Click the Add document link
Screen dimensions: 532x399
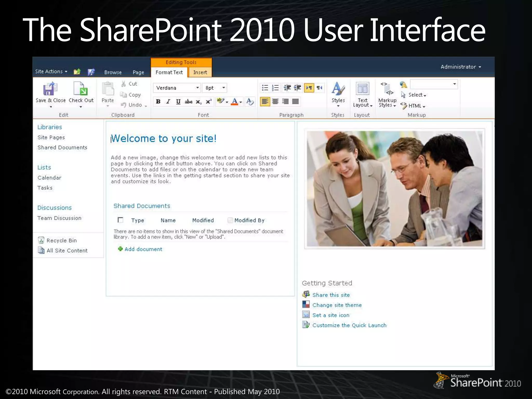143,249
